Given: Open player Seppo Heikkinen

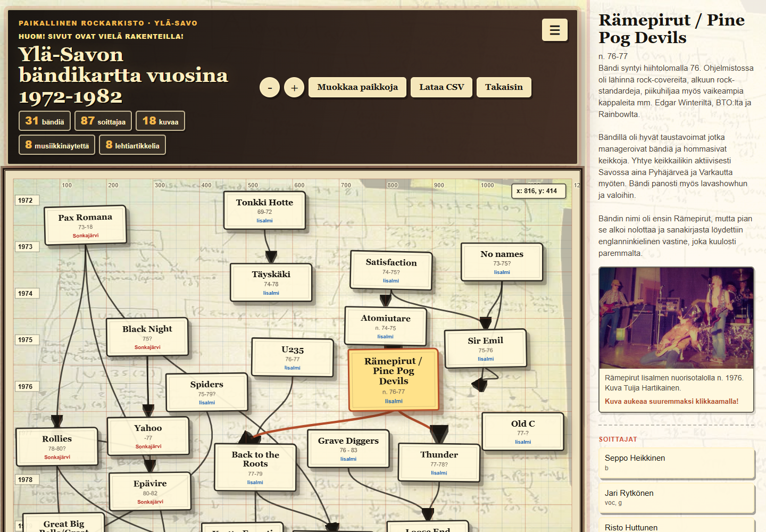Looking at the screenshot, I should point(677,463).
